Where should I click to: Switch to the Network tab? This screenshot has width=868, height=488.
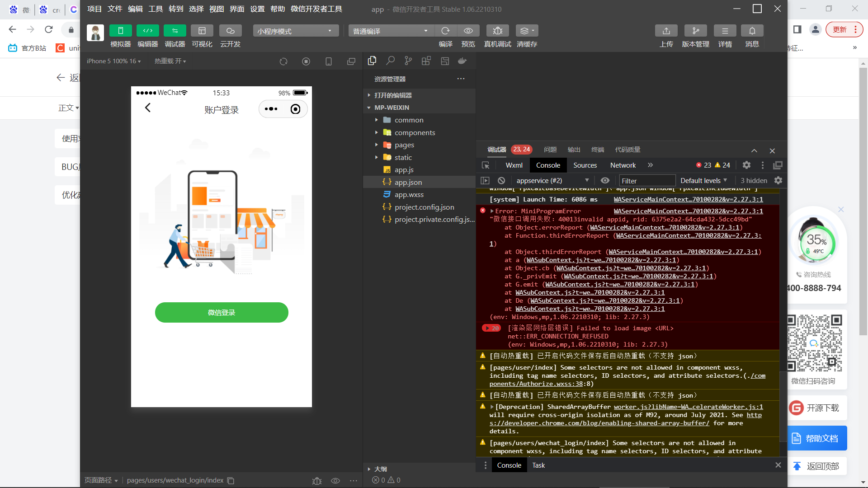tap(623, 165)
